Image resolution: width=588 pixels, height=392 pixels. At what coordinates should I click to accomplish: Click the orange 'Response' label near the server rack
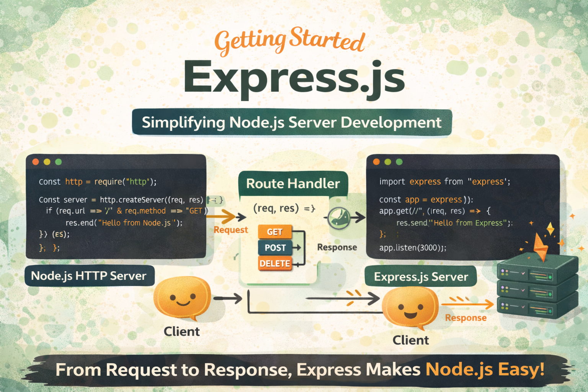(x=466, y=318)
